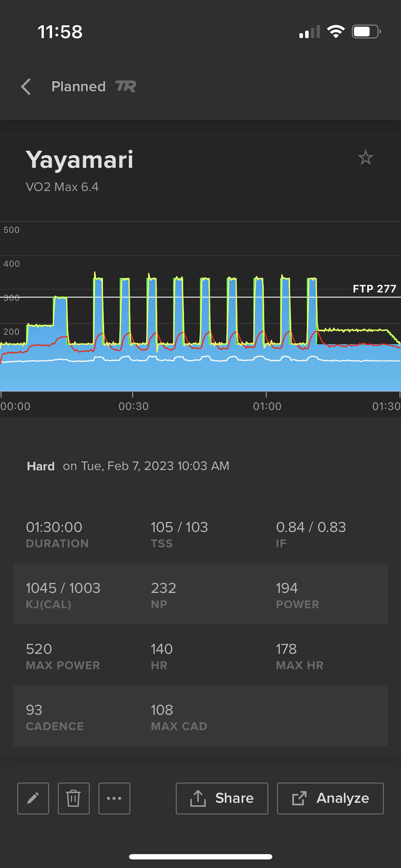The width and height of the screenshot is (401, 868).
Task: Open the three-dot more options menu
Action: click(114, 799)
